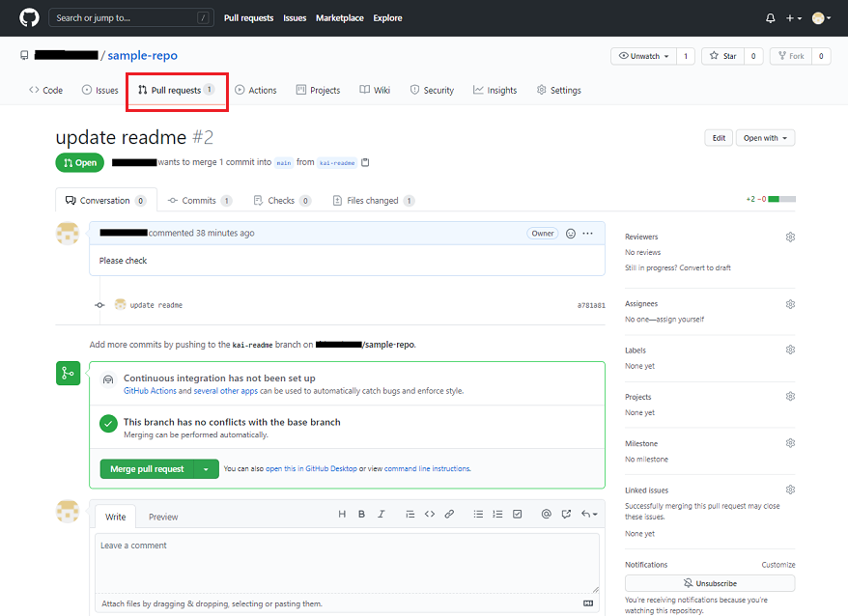The image size is (848, 616).
Task: Click the Leave a comment text area
Action: pos(347,563)
